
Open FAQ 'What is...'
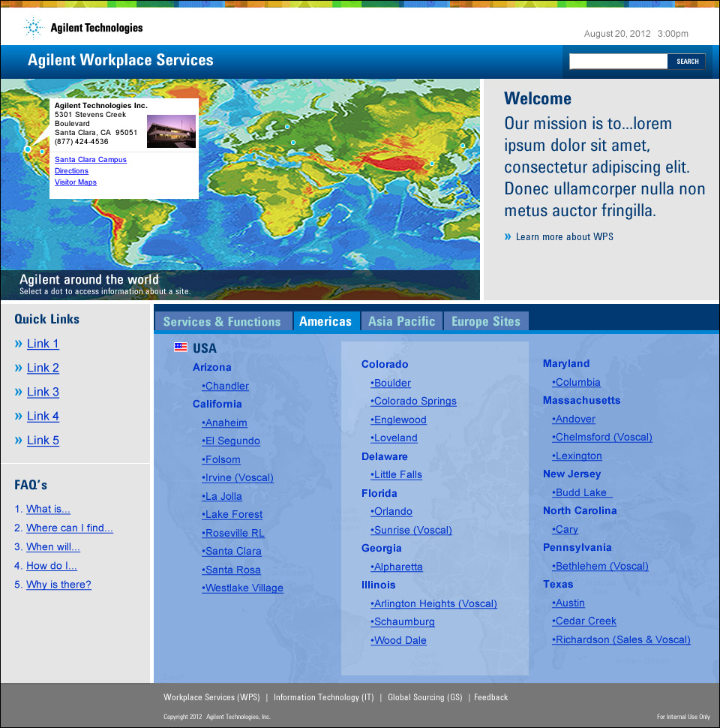click(48, 509)
